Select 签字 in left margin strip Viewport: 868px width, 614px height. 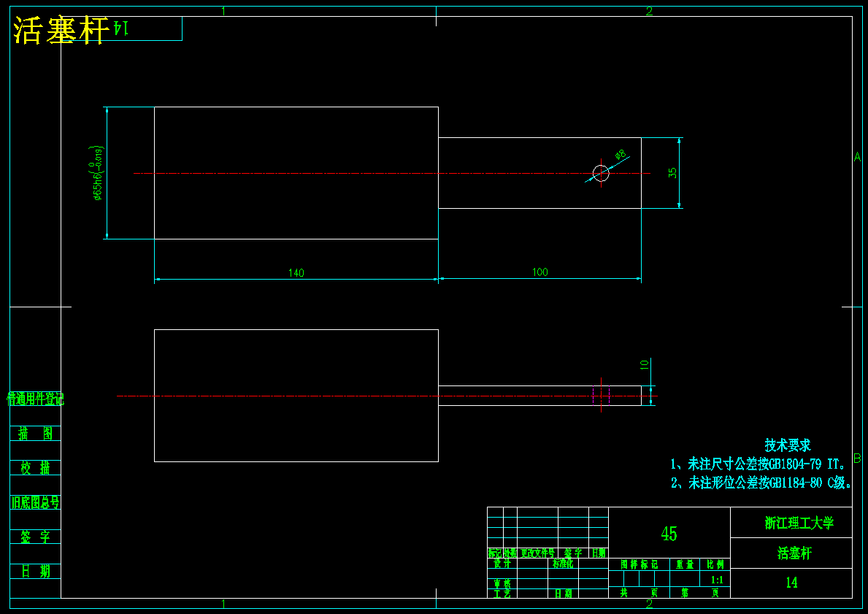(36, 537)
